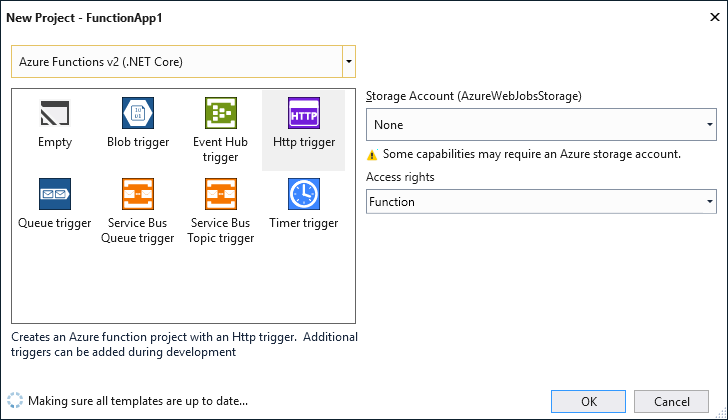Click the 'Queue trigger' label text

[55, 223]
